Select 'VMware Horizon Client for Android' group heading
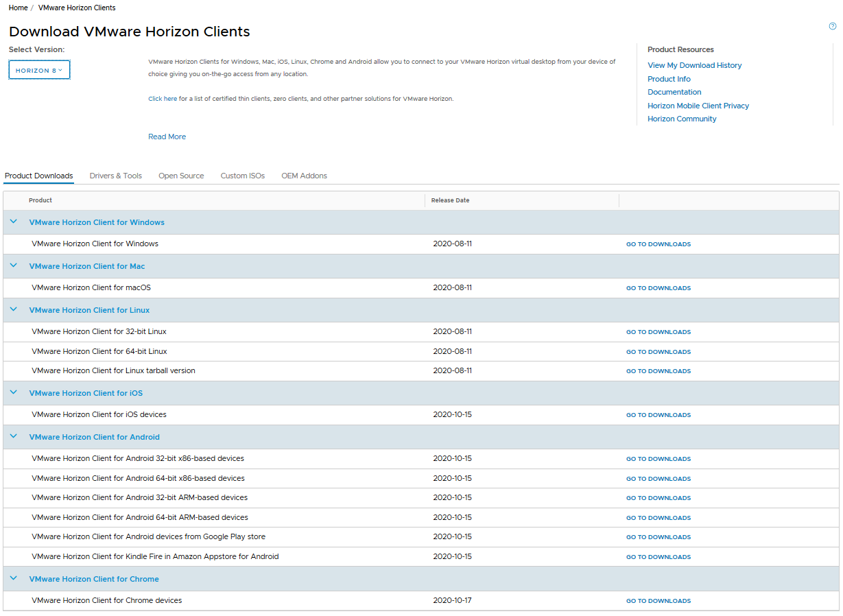The image size is (843, 616). [94, 437]
